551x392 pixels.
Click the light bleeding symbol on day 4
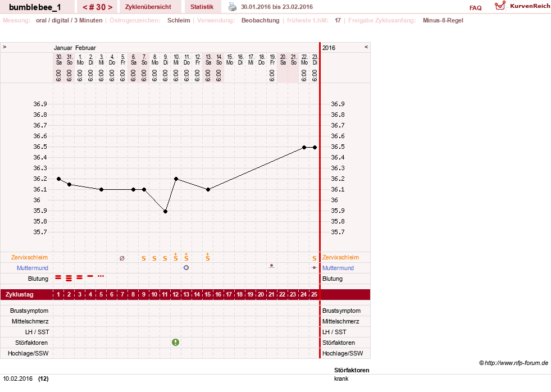tap(90, 276)
